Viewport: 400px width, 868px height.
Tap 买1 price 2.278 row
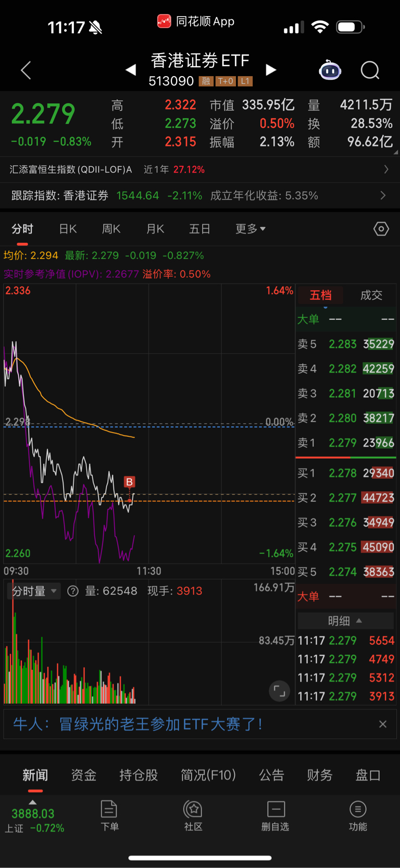click(346, 473)
